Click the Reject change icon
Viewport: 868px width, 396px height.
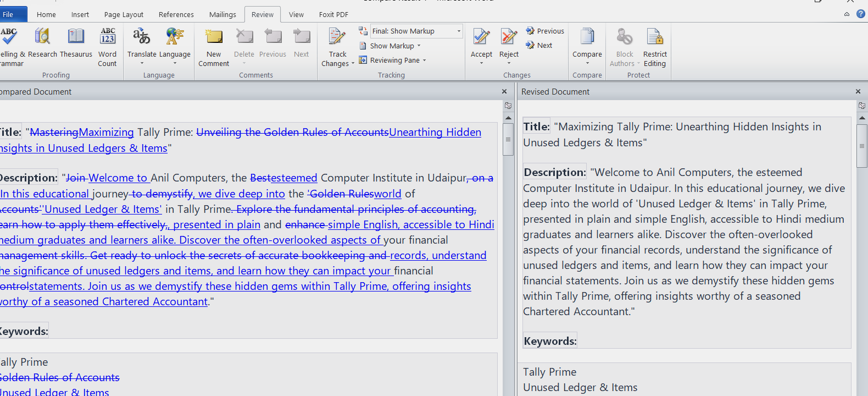tap(509, 37)
